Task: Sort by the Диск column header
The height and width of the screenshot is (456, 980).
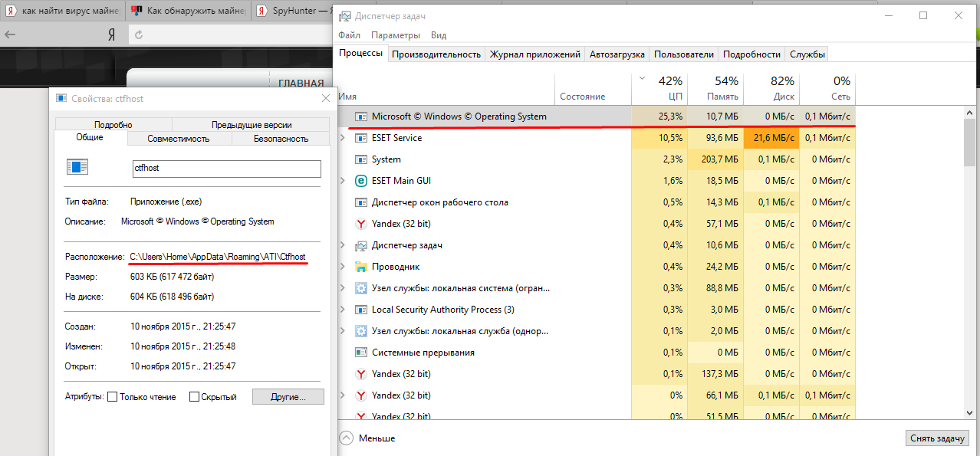Action: point(771,89)
